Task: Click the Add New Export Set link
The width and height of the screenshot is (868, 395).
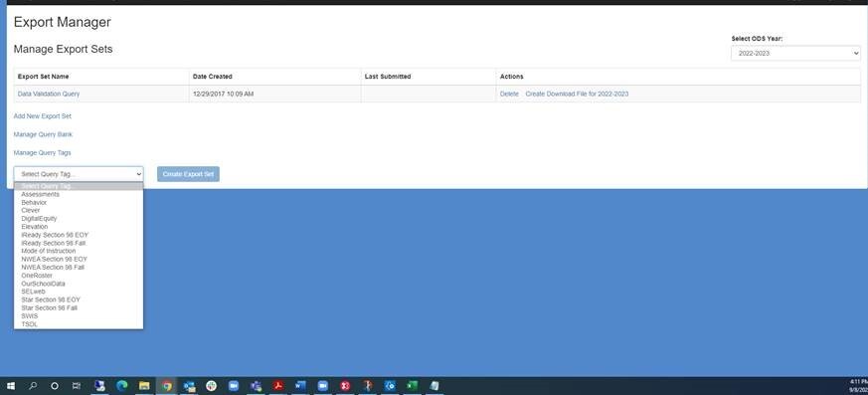Action: 43,116
